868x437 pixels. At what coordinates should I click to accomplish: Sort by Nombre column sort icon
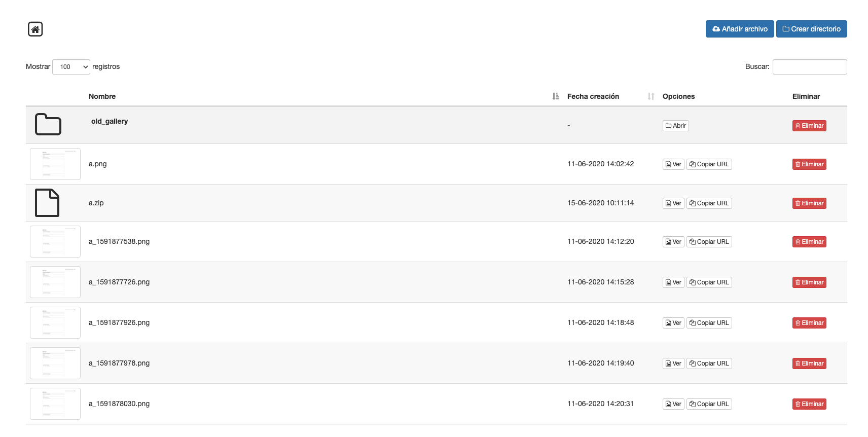556,96
